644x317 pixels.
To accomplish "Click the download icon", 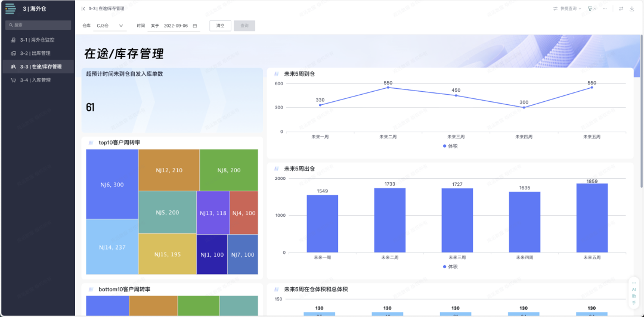I will click(x=631, y=8).
